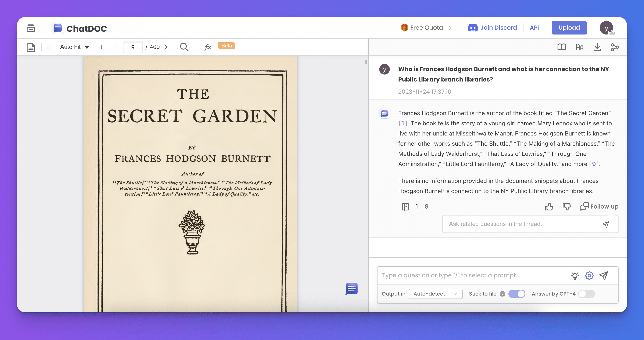644x340 pixels.
Task: Click the share icon in chat header
Action: [x=615, y=47]
